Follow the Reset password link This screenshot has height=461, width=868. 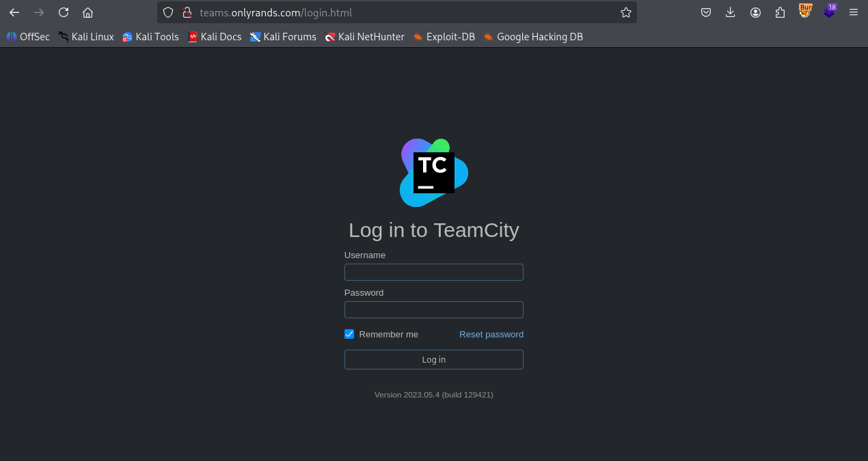(x=491, y=334)
